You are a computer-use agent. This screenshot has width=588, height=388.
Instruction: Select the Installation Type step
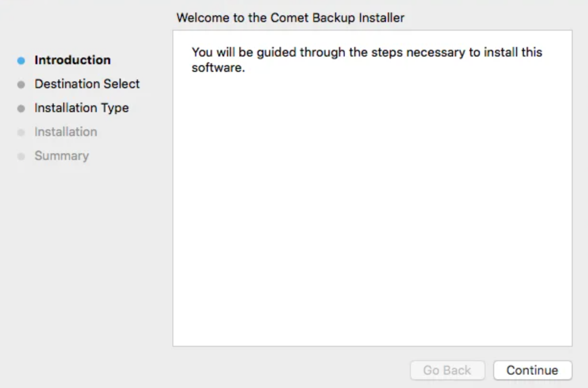click(81, 108)
